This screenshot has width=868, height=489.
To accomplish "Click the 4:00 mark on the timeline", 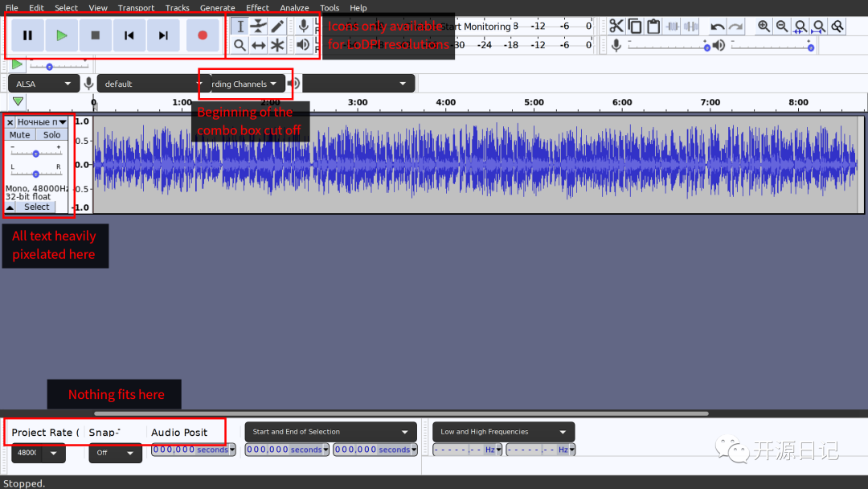I will coord(445,102).
